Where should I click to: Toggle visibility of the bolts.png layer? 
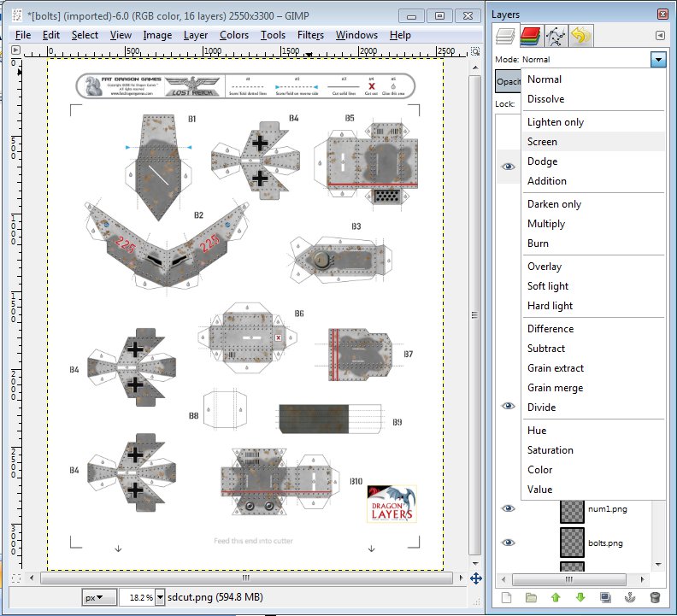(509, 543)
